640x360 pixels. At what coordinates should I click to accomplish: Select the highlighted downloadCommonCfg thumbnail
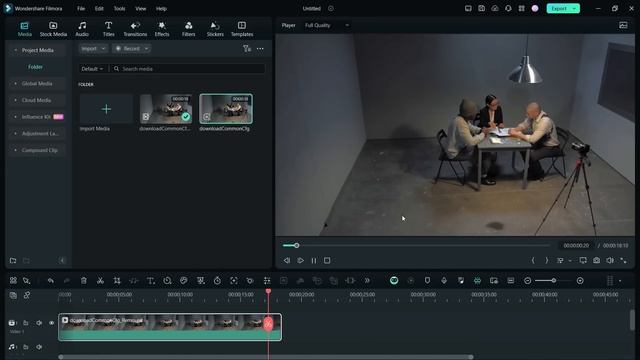(226, 109)
